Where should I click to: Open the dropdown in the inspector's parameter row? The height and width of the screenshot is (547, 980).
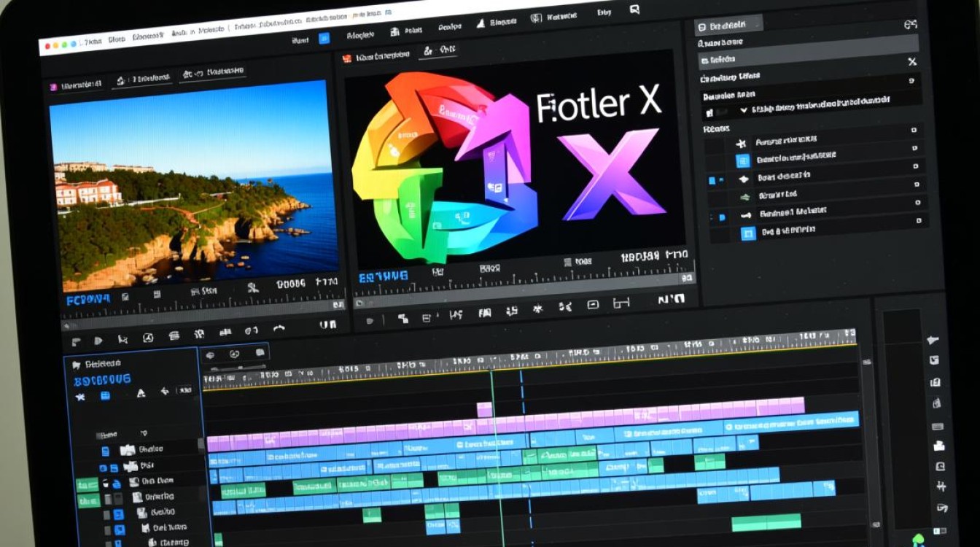tap(742, 109)
